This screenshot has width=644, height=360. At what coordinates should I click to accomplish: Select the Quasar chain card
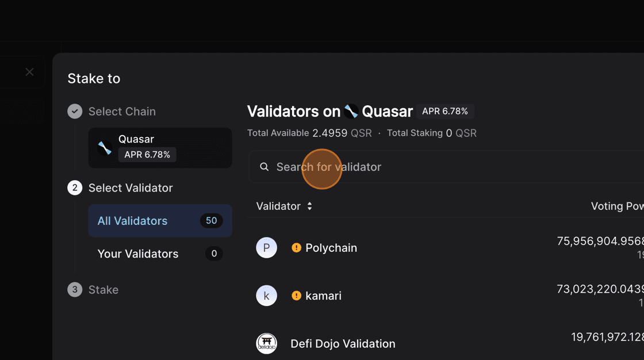(160, 148)
